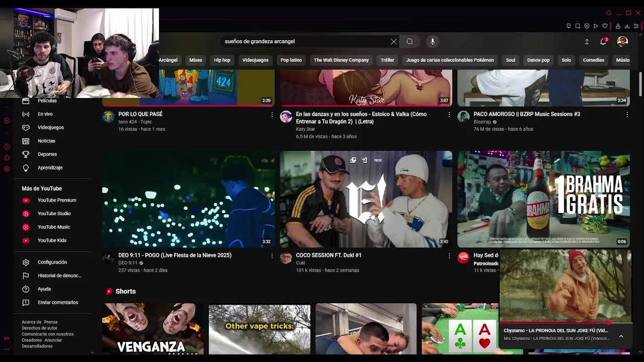
Task: Expand the Chystemc miniplayer chevron
Action: 621,336
